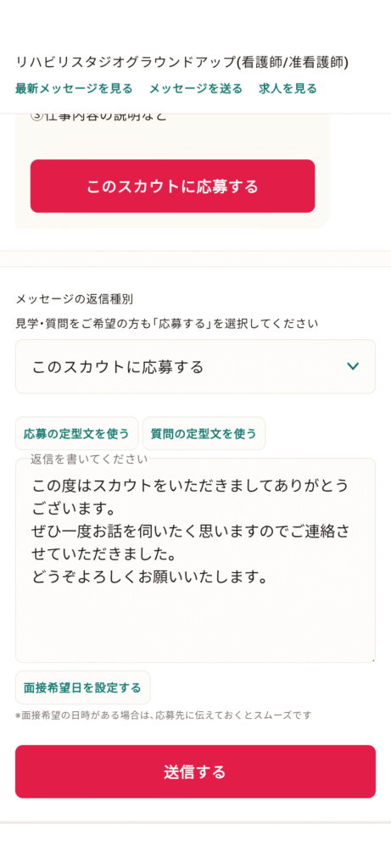Select the メッセージを送る link
Screen dimensions: 391x868
coord(195,88)
